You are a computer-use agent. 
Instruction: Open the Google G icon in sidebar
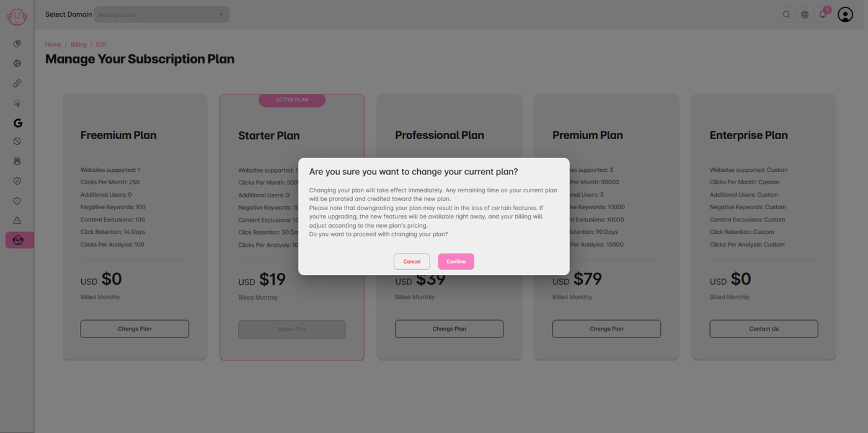coord(17,123)
